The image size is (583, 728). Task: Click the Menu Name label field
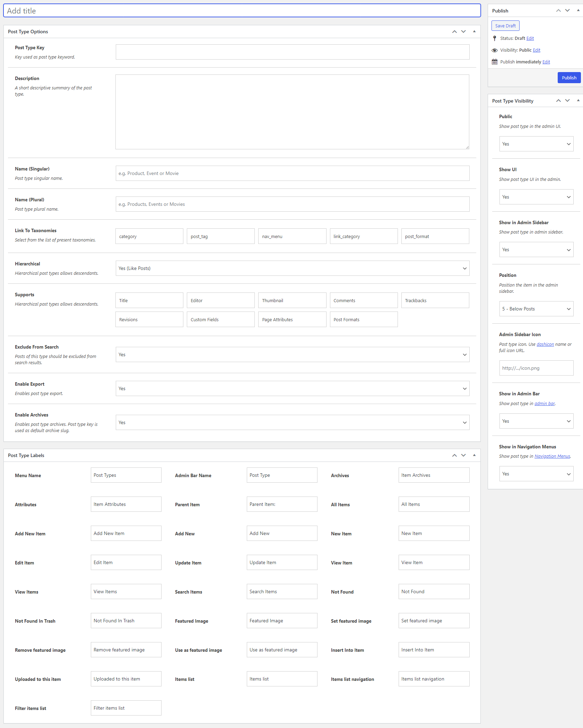click(x=126, y=475)
